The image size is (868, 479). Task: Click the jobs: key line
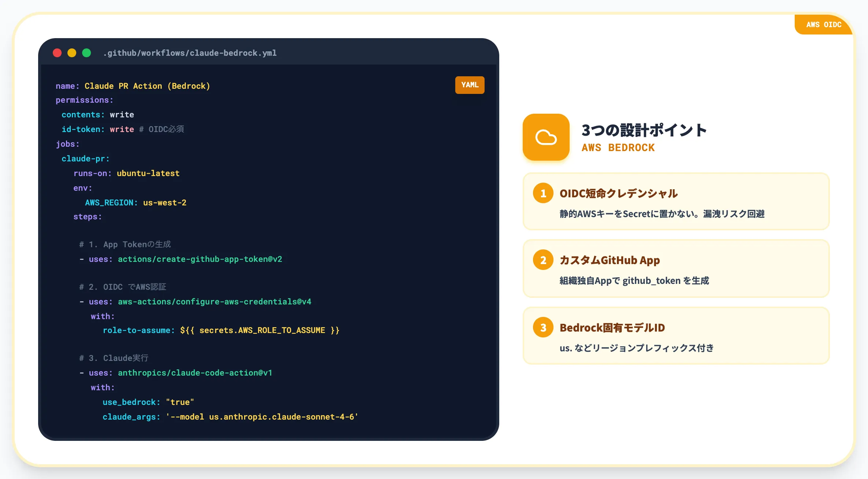[x=67, y=144]
